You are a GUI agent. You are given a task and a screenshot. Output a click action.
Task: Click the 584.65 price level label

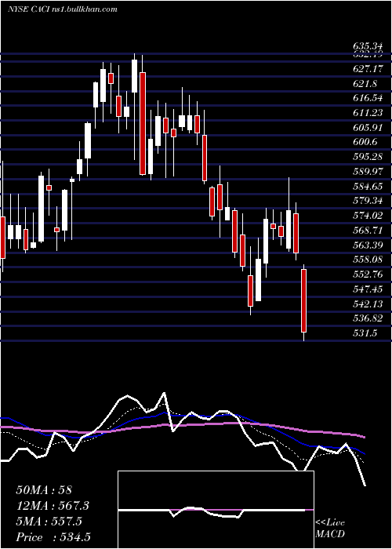(x=368, y=187)
